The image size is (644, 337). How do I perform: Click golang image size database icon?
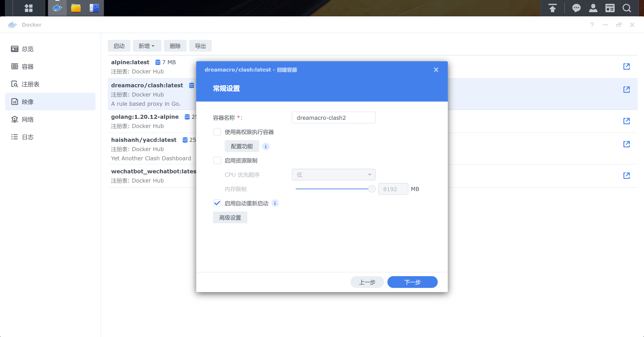tap(187, 117)
